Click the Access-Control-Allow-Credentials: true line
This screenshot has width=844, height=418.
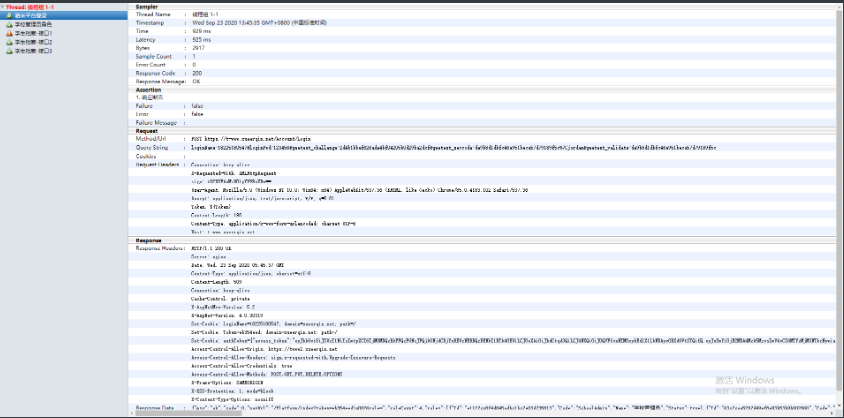tap(242, 365)
